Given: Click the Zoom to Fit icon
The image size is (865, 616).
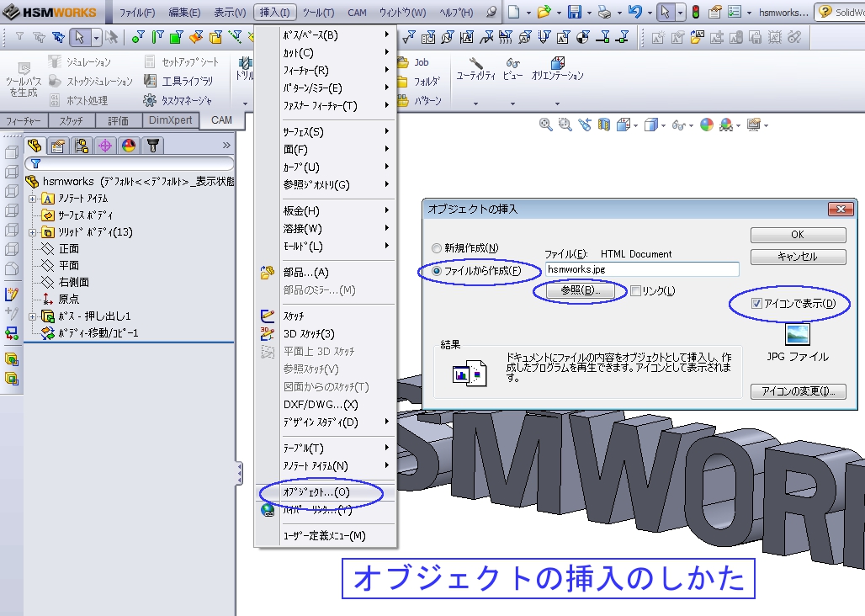Looking at the screenshot, I should click(545, 125).
